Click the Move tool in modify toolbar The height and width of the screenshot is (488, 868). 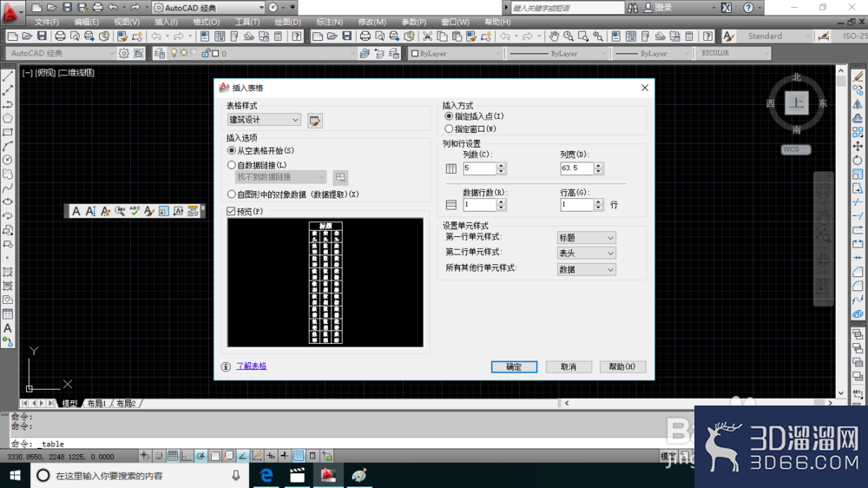click(858, 146)
